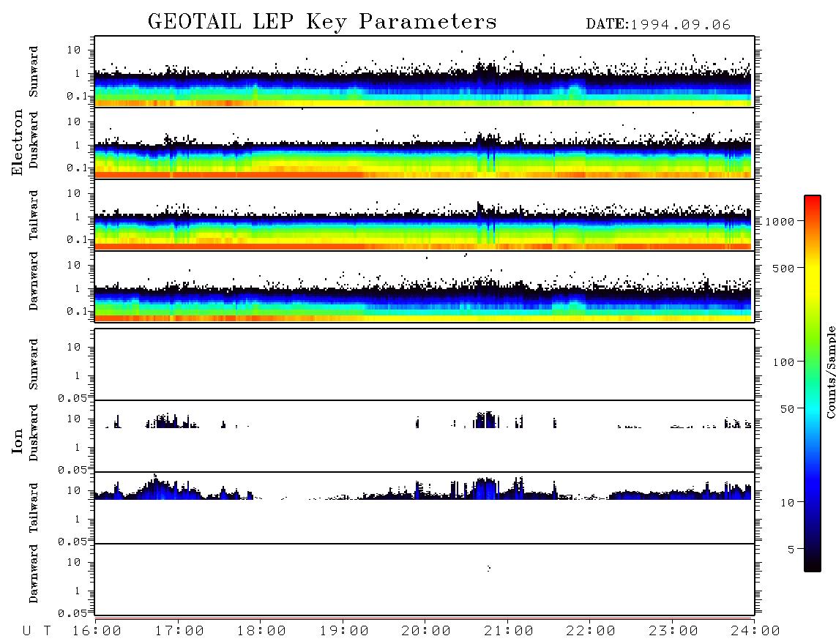Click the colorbar tick label '5'
The height and width of the screenshot is (644, 836).
[x=791, y=549]
